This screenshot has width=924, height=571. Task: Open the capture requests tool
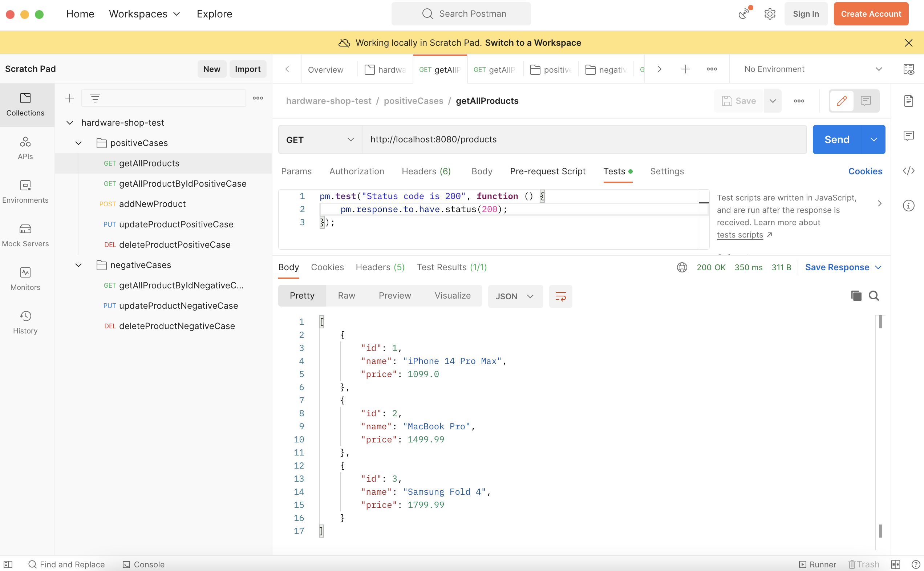(743, 13)
